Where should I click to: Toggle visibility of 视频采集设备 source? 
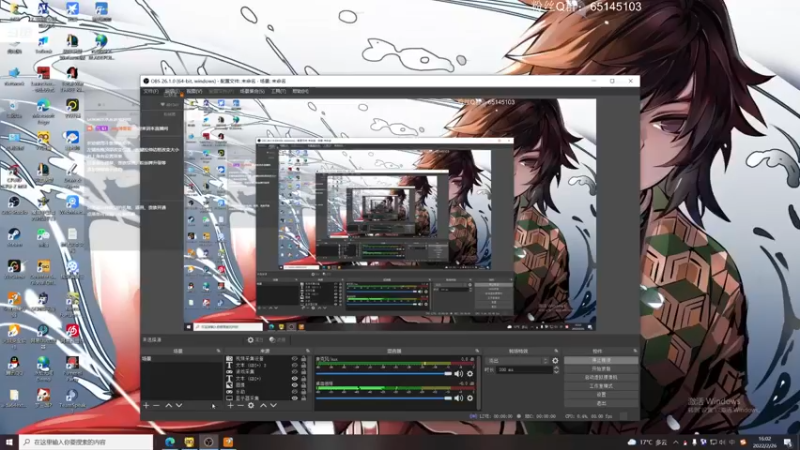point(294,359)
